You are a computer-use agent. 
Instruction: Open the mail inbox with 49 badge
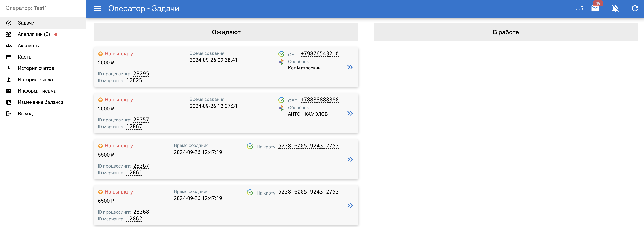(x=595, y=8)
